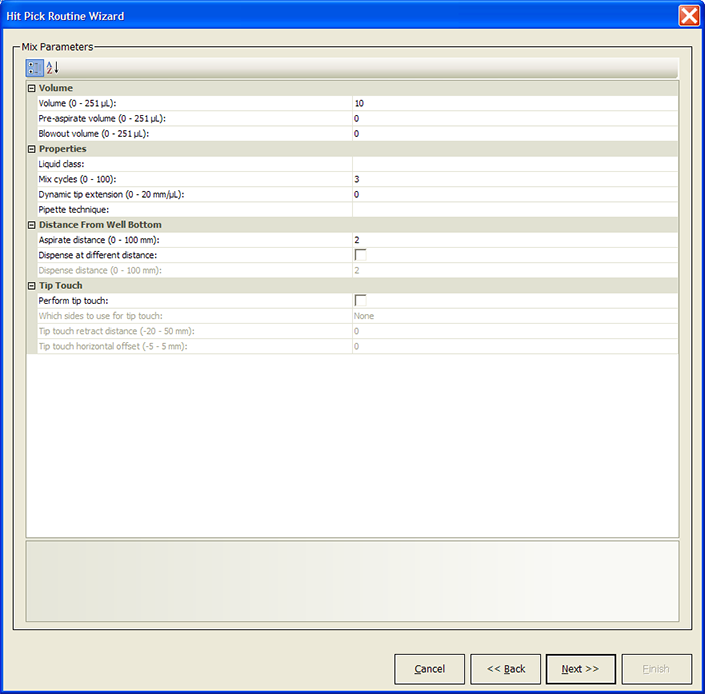The height and width of the screenshot is (694, 705).
Task: Select the 'Liquid class:' label
Action: click(61, 164)
